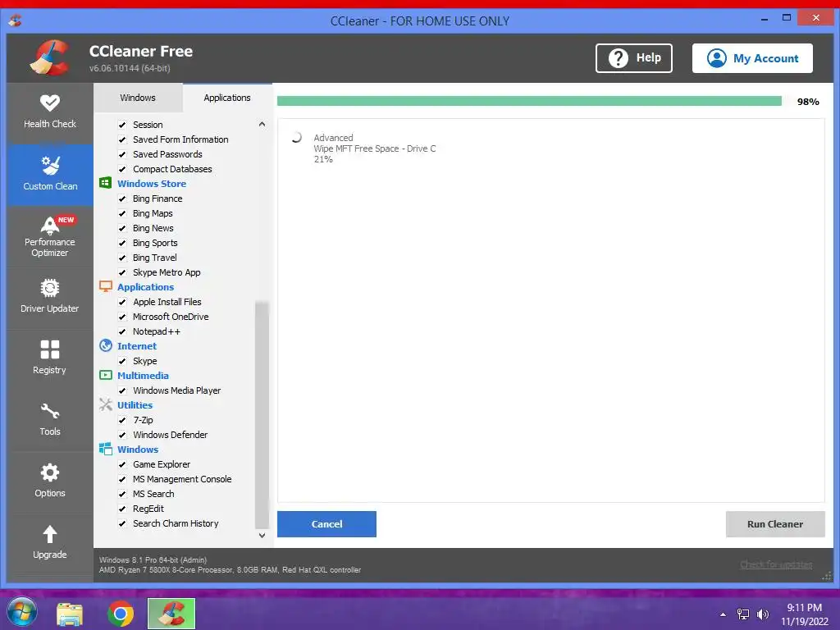Click the Internet category globe icon
840x630 pixels.
click(106, 346)
